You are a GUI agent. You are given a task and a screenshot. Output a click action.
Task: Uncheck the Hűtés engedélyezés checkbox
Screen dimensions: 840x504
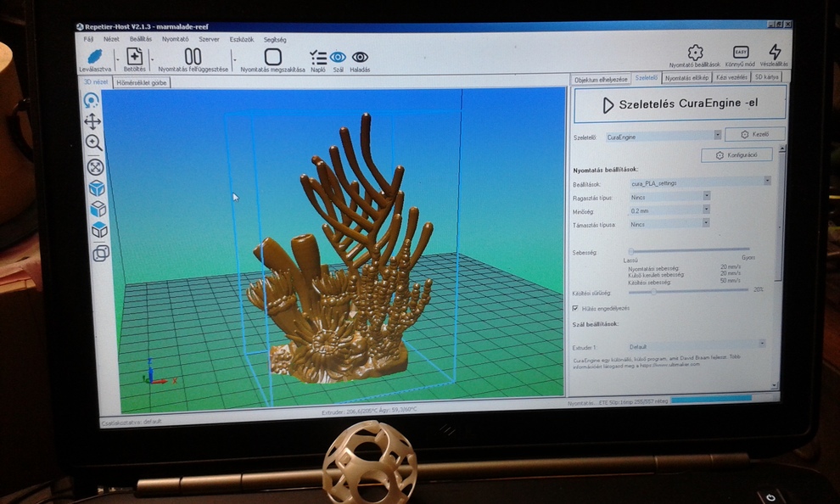[577, 308]
